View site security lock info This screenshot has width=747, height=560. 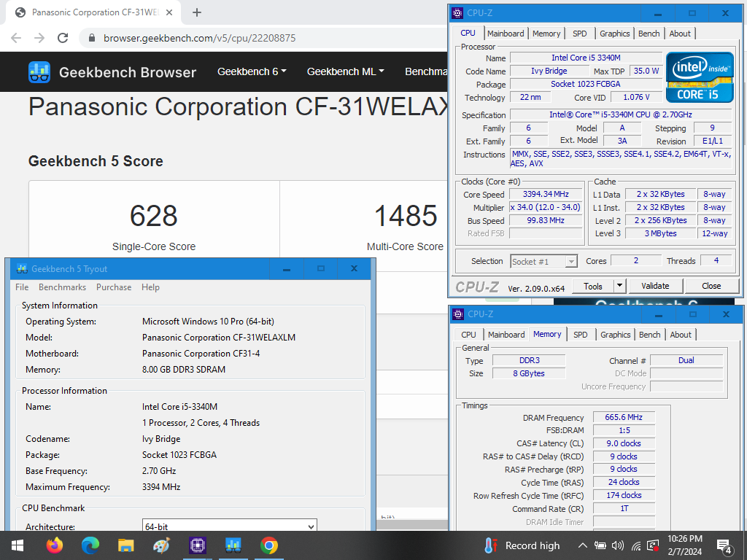(92, 38)
